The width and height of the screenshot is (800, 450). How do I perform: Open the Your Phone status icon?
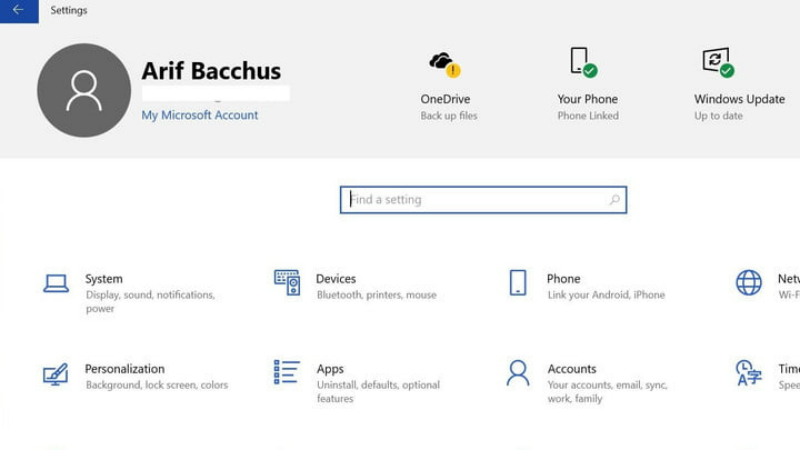pos(584,62)
